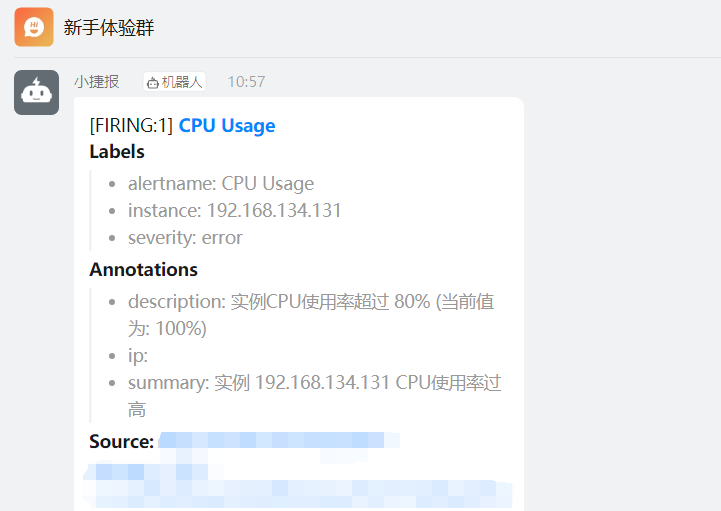721x511 pixels.
Task: Click the empty ip: annotation line
Action: point(138,356)
